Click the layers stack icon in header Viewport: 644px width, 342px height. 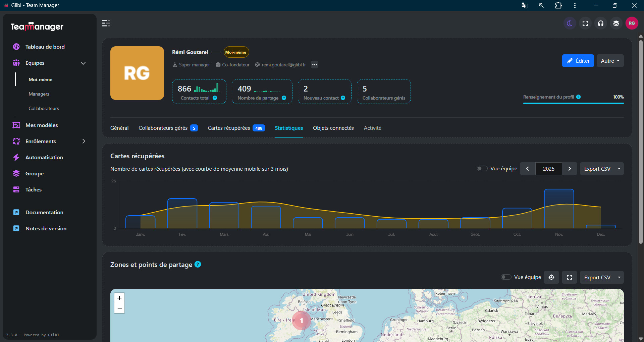pyautogui.click(x=616, y=23)
